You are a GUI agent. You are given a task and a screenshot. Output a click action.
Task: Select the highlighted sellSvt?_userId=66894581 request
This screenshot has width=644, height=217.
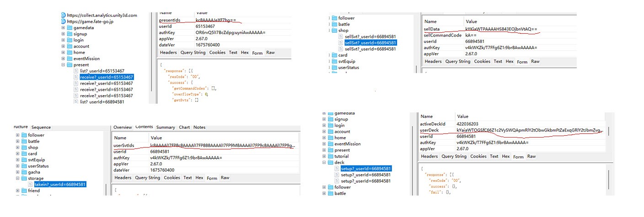click(x=370, y=43)
